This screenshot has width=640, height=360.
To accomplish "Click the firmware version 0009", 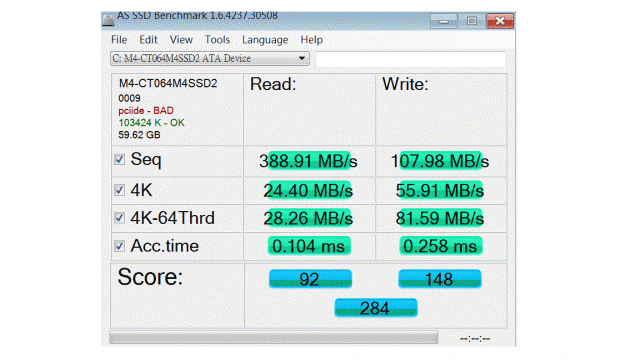I will click(129, 98).
